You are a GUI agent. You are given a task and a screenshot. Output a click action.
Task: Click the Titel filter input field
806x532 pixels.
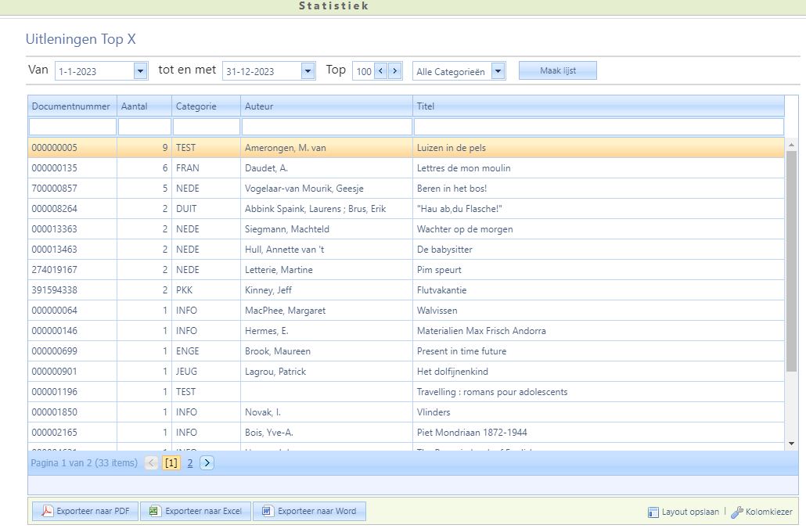(598, 127)
